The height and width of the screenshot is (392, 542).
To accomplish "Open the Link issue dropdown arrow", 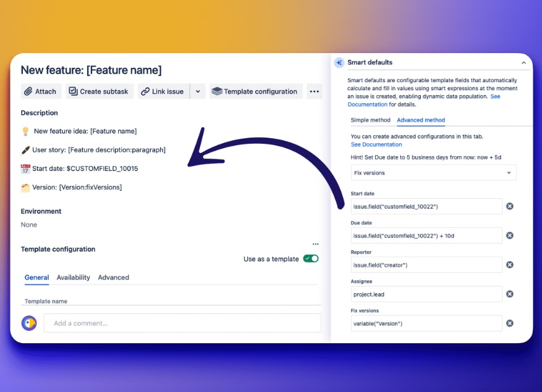I will coord(198,91).
